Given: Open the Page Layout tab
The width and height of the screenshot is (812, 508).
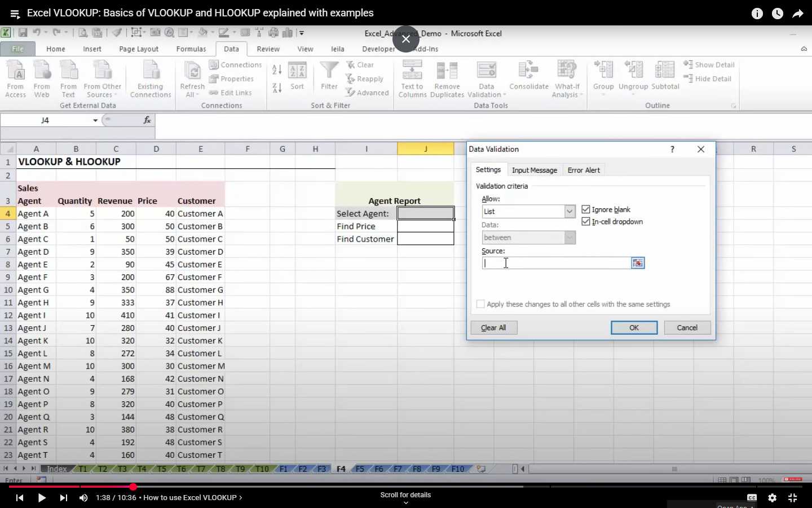Looking at the screenshot, I should tap(139, 49).
